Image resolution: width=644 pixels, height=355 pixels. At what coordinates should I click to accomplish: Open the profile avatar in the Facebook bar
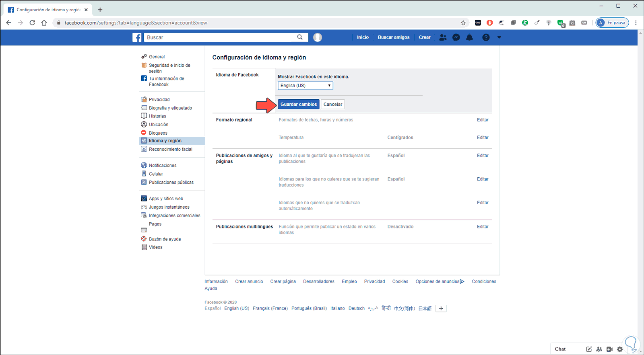(318, 37)
